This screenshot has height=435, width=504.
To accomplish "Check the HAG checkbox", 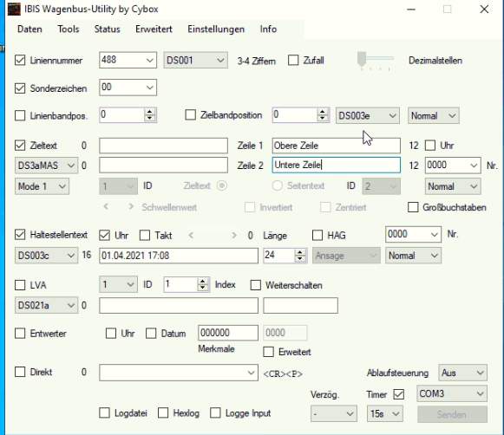I will pos(317,236).
